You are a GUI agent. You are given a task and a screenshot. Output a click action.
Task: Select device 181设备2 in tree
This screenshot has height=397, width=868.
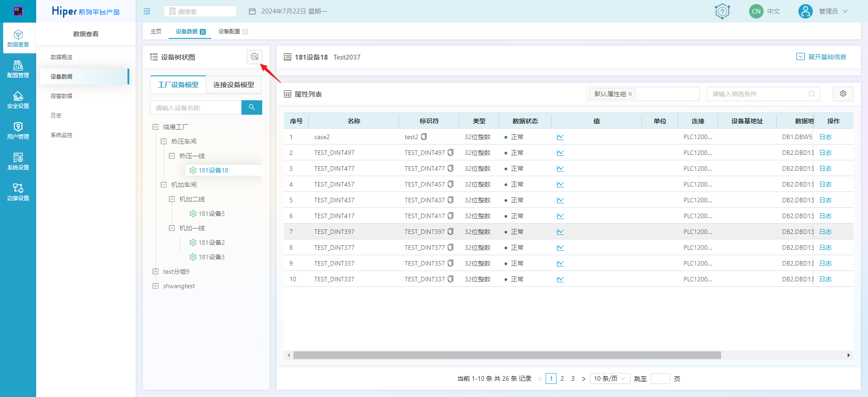[x=212, y=243]
